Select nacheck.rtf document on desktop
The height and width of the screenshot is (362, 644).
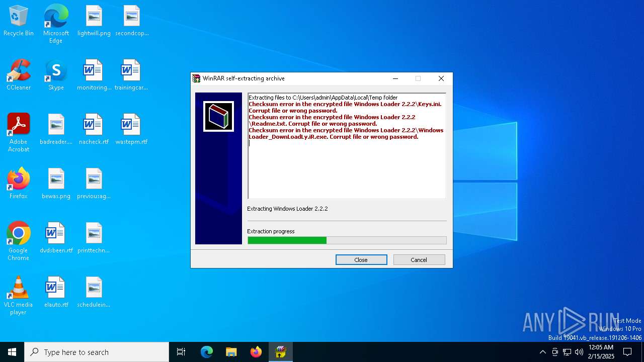click(x=94, y=129)
